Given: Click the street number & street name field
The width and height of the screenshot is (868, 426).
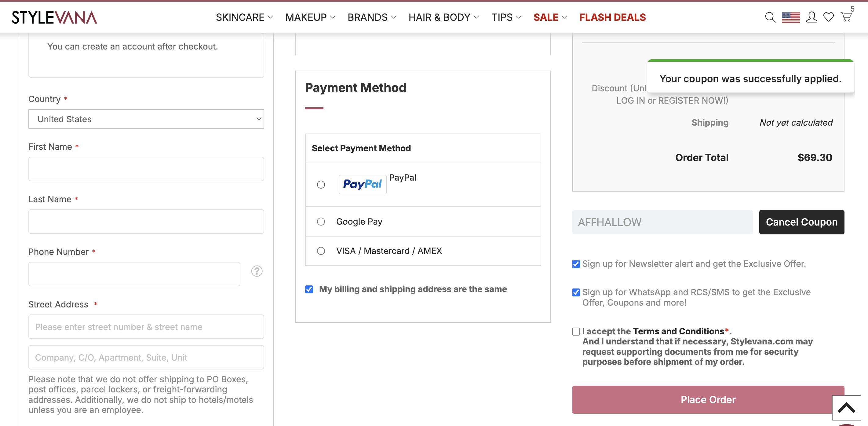Looking at the screenshot, I should (x=146, y=327).
